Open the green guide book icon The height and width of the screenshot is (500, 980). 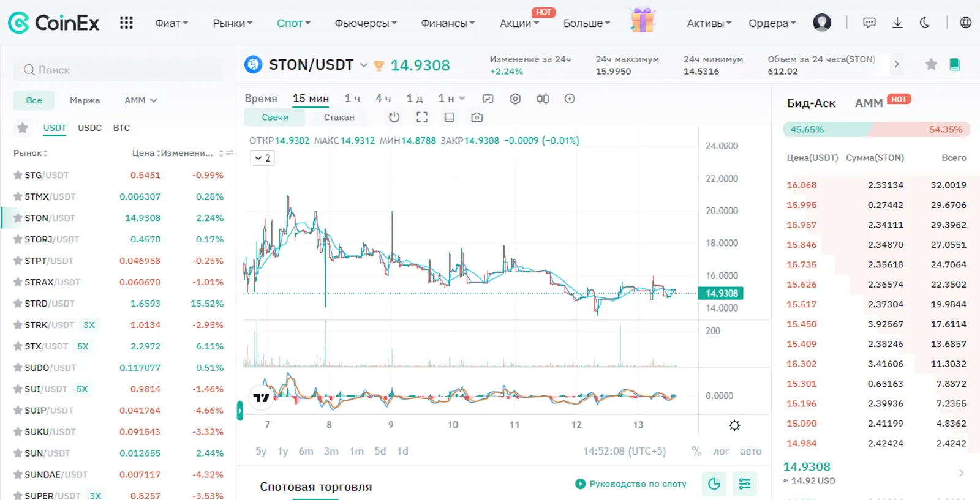point(954,64)
